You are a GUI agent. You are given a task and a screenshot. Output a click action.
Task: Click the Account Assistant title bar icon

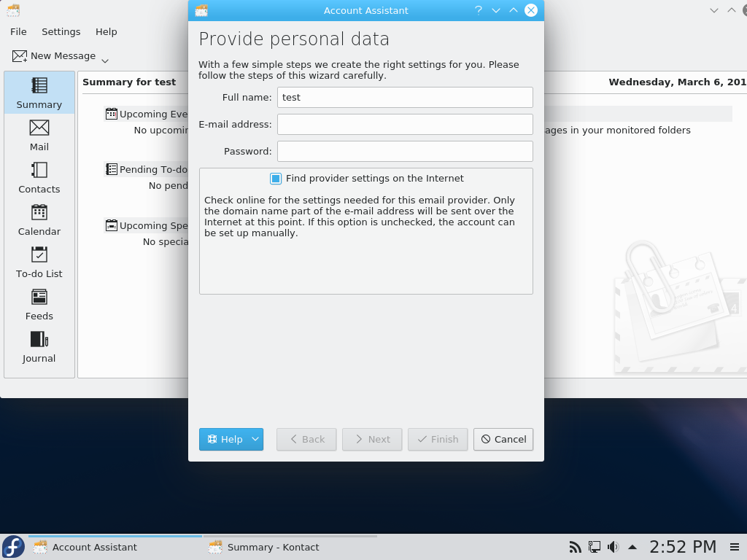(x=201, y=10)
